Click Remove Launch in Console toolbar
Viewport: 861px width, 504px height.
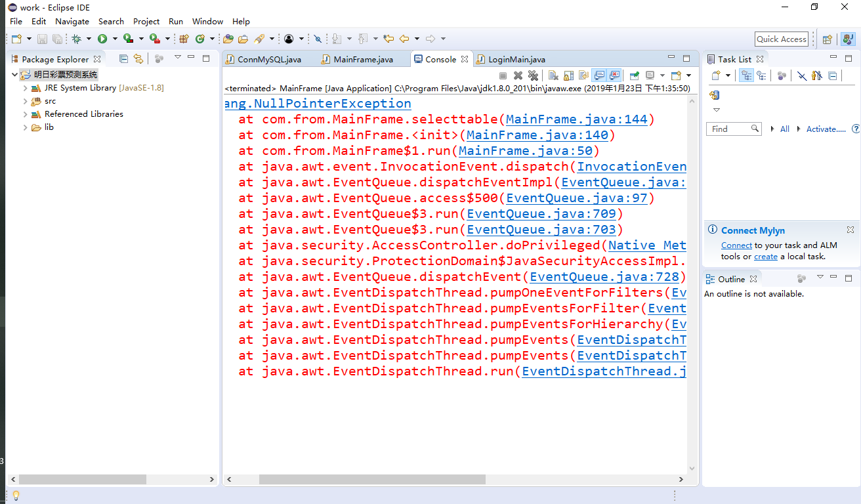pos(518,75)
